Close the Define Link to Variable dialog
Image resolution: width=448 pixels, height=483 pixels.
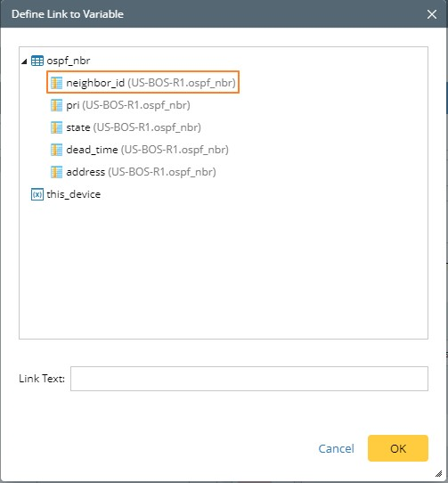432,14
